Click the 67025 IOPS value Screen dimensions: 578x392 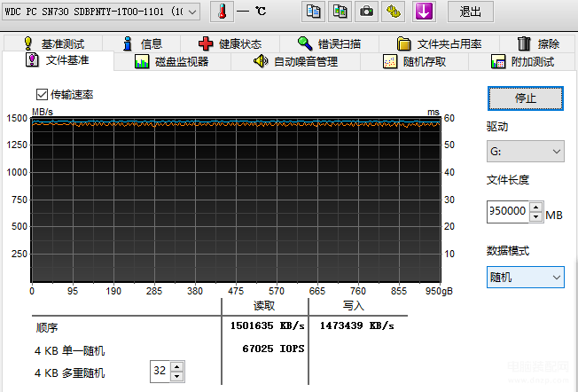point(273,349)
